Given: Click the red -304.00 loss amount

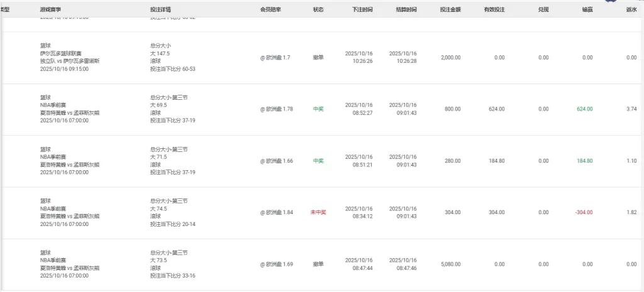Looking at the screenshot, I should point(583,212).
